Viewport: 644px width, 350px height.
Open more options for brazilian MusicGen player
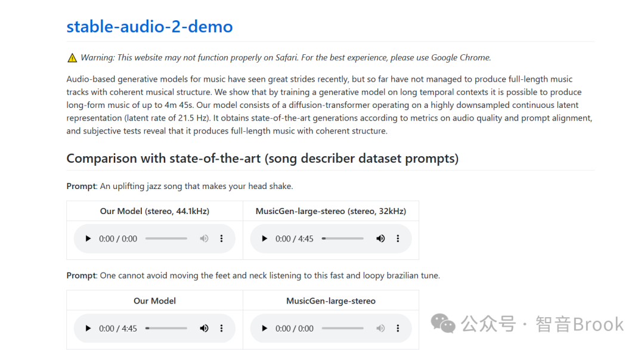click(398, 328)
